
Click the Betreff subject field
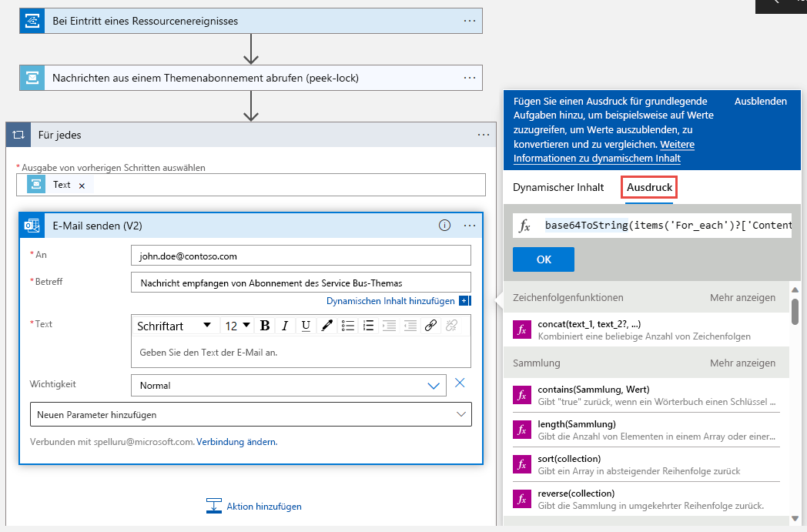300,283
